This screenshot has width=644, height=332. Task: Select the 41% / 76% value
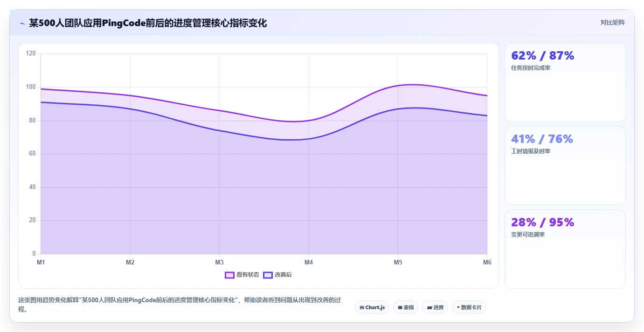click(x=542, y=139)
